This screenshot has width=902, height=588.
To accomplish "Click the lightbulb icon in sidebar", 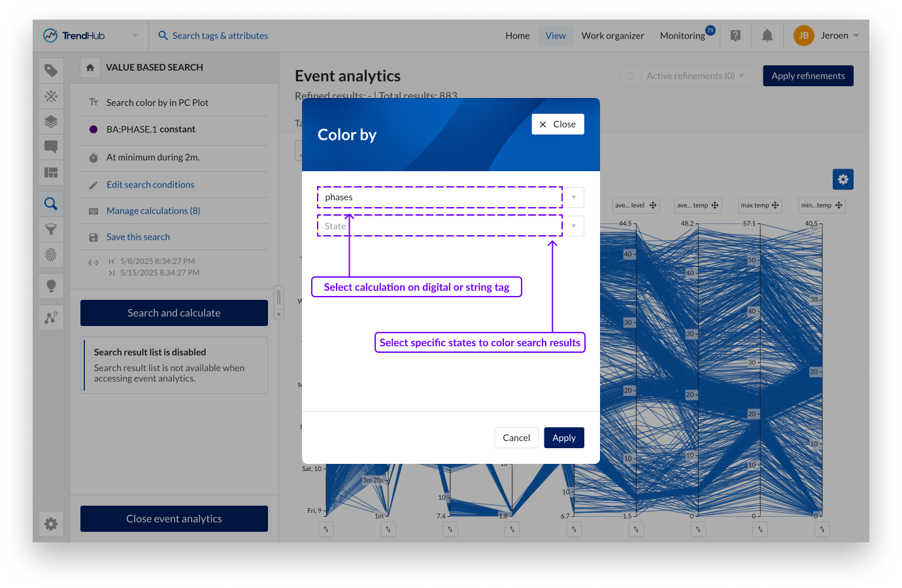I will click(x=51, y=286).
